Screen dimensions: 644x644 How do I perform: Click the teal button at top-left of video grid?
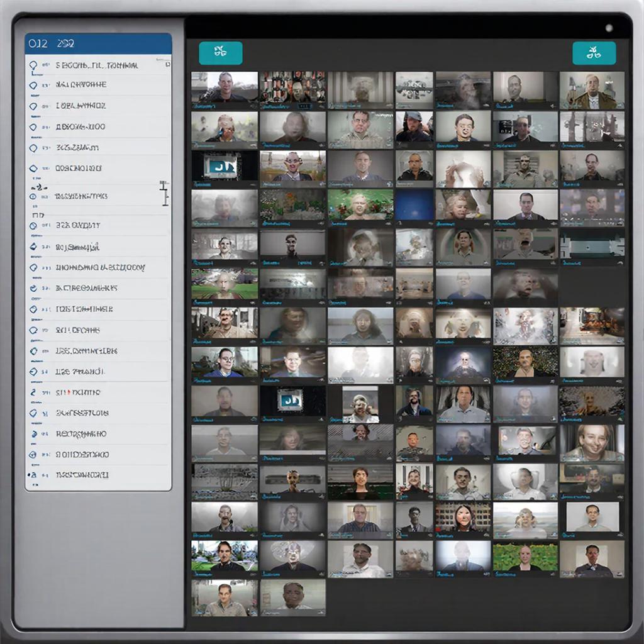220,53
